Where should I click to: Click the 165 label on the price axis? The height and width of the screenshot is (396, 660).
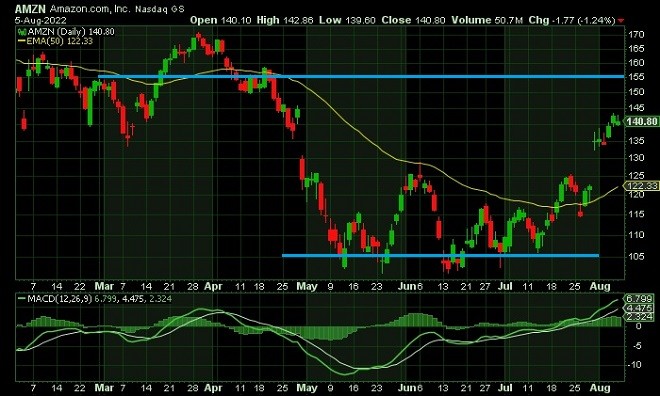click(636, 49)
